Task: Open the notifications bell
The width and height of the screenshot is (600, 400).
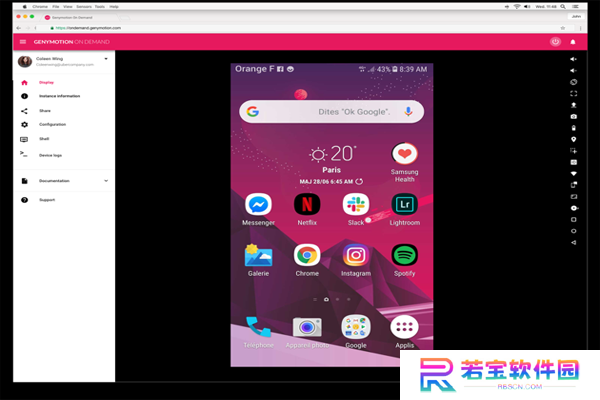Action: [573, 42]
